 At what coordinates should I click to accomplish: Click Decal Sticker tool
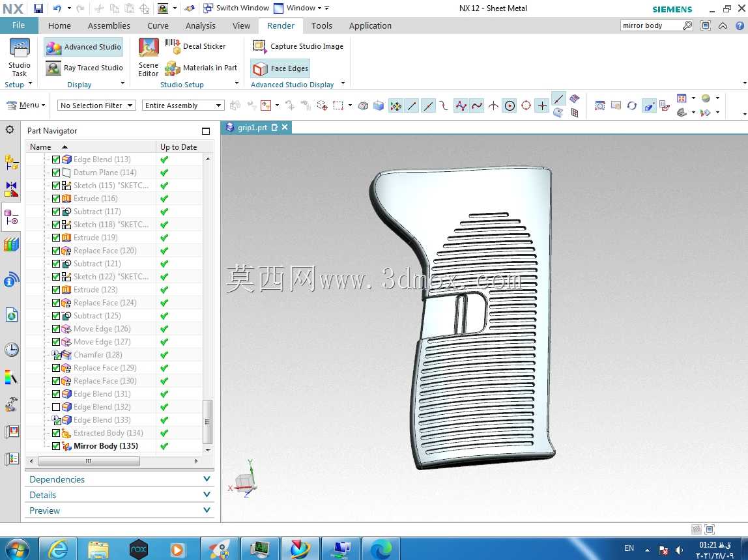195,46
